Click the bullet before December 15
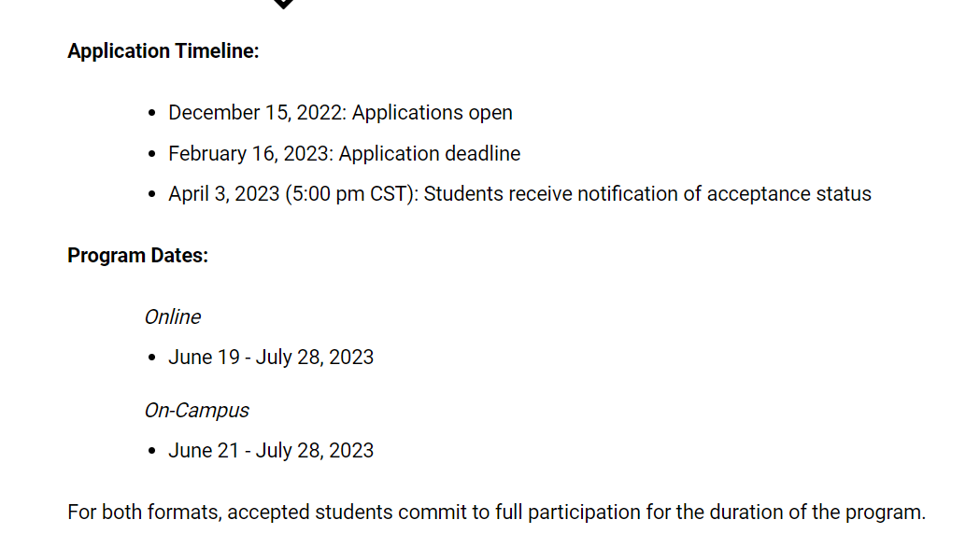Screen dimensions: 980x548 coord(152,113)
